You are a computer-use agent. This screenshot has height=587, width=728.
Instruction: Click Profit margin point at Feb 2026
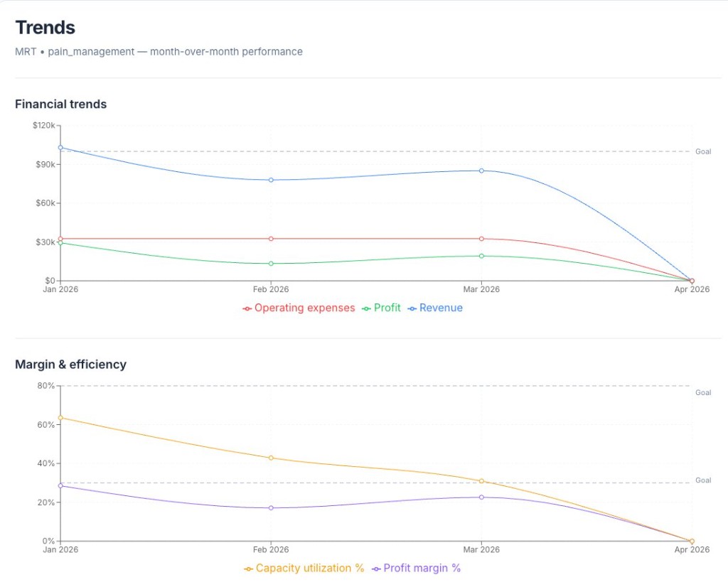(271, 507)
